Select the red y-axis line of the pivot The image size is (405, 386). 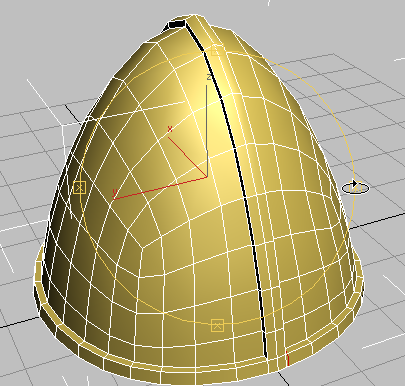click(x=160, y=188)
